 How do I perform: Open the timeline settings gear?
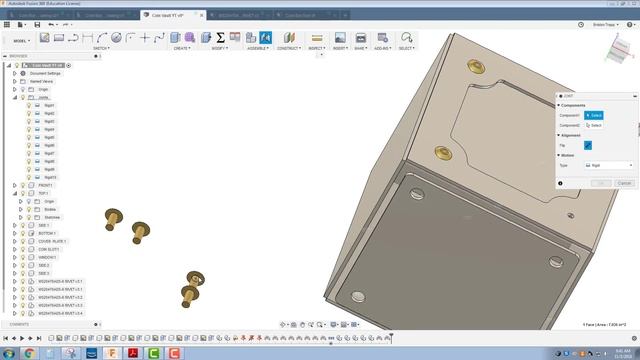click(634, 338)
